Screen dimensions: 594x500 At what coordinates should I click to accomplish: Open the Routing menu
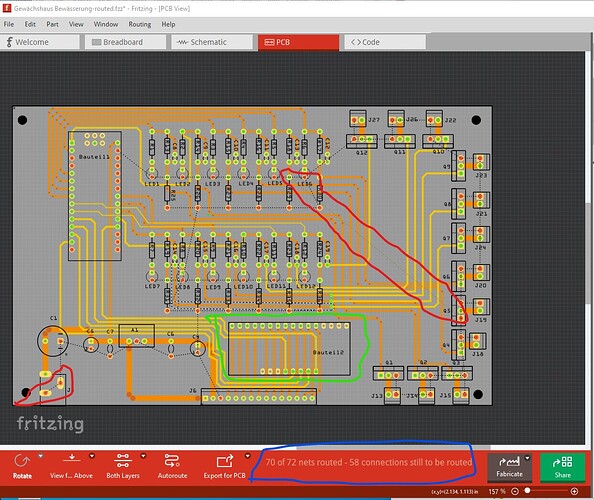click(139, 24)
